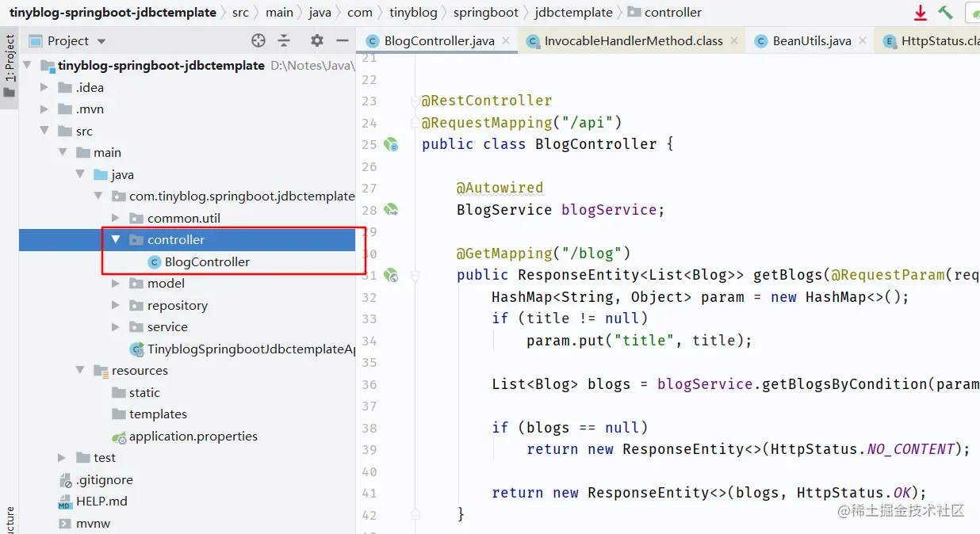Expand the .mvn folder
980x534 pixels.
[x=45, y=109]
